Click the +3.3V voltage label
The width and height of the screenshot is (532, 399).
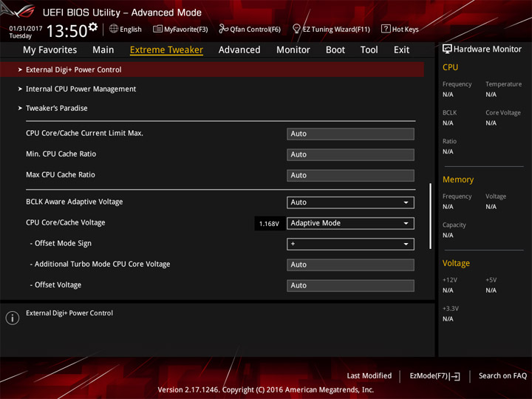tap(451, 308)
